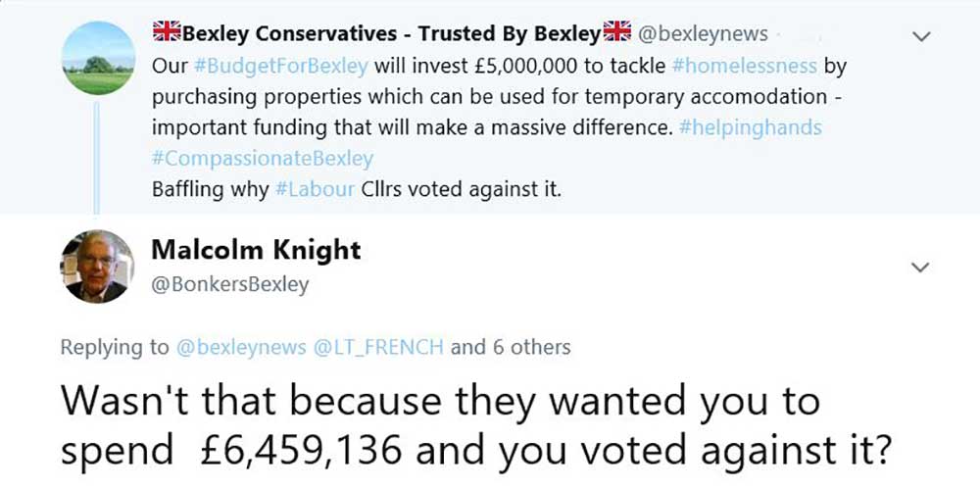The width and height of the screenshot is (980, 490).
Task: Click the Union Jack flag before Bexley Conservatives
Action: click(x=167, y=33)
